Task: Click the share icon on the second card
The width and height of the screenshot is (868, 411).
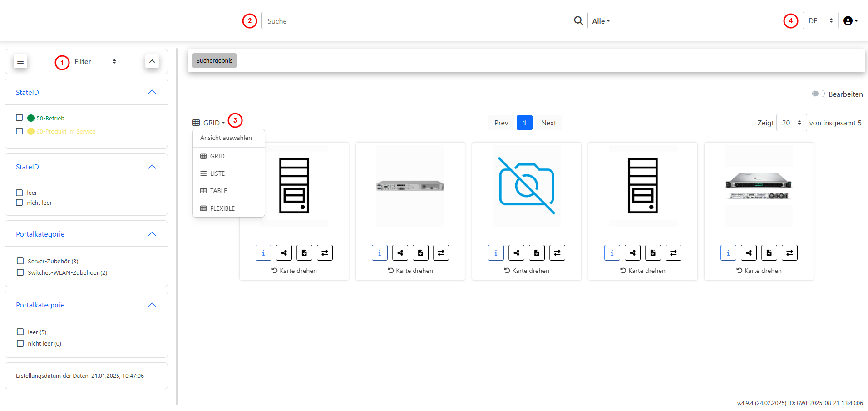Action: (400, 253)
